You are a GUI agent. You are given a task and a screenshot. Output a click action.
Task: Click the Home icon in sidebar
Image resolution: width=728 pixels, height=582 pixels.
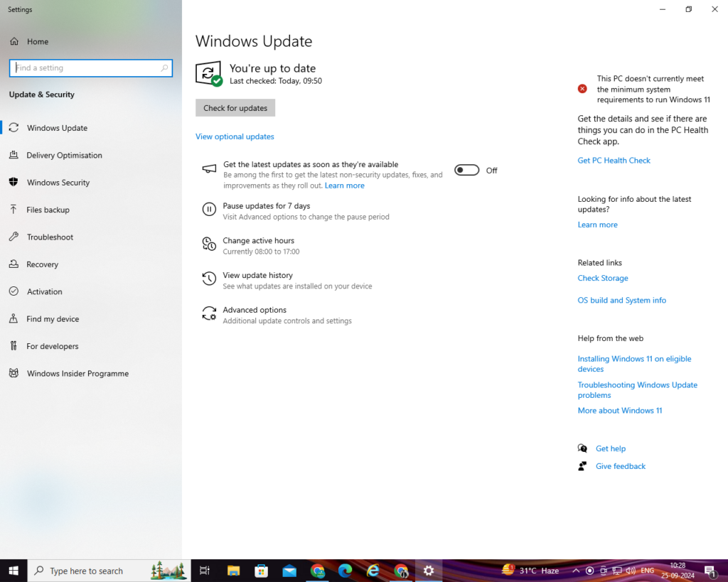point(14,42)
